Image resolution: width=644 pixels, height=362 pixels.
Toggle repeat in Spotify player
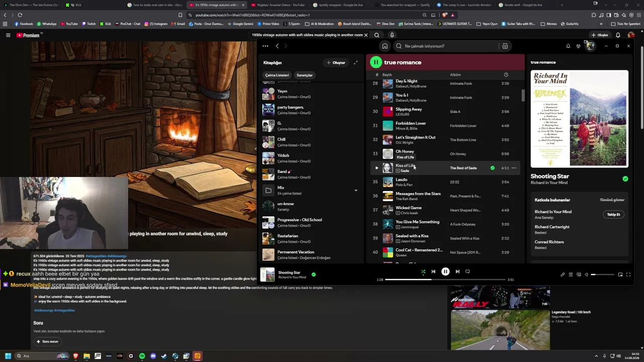tap(467, 271)
